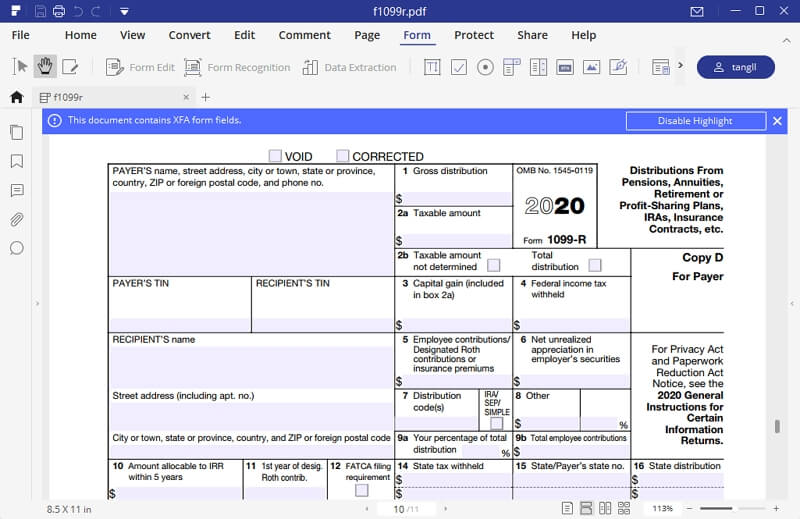Image resolution: width=800 pixels, height=519 pixels.
Task: Open the Protect menu tab
Action: [x=474, y=35]
